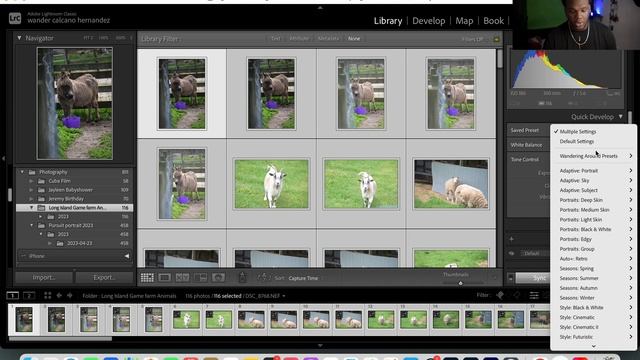Click plus icon in right panel
Screen dimensions: 640x360
click(x=511, y=239)
